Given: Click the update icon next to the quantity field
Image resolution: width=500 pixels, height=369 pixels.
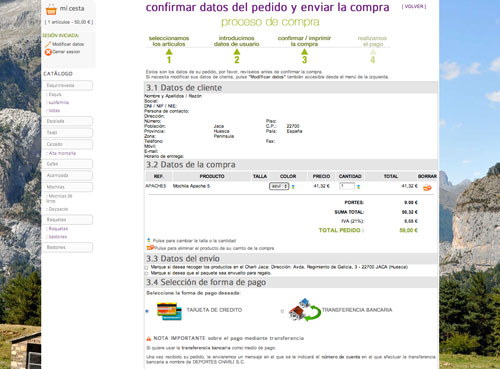Looking at the screenshot, I should (x=358, y=187).
